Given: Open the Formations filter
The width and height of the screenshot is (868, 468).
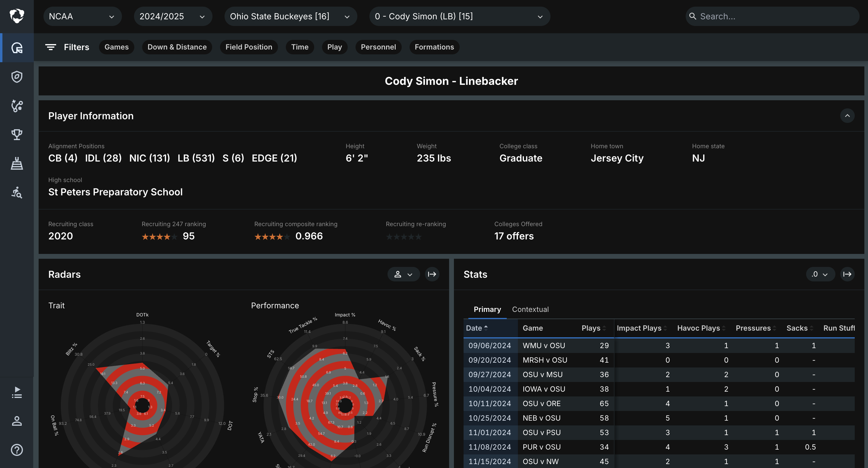Looking at the screenshot, I should pos(434,47).
